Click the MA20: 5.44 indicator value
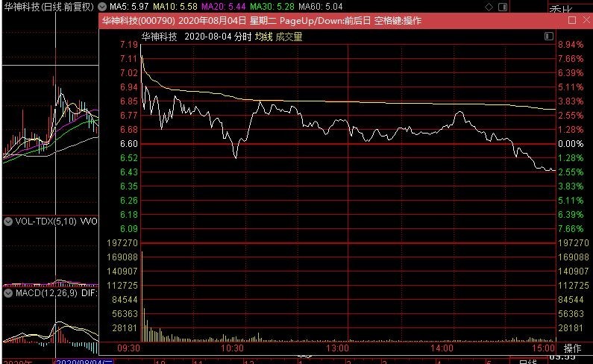 (224, 7)
